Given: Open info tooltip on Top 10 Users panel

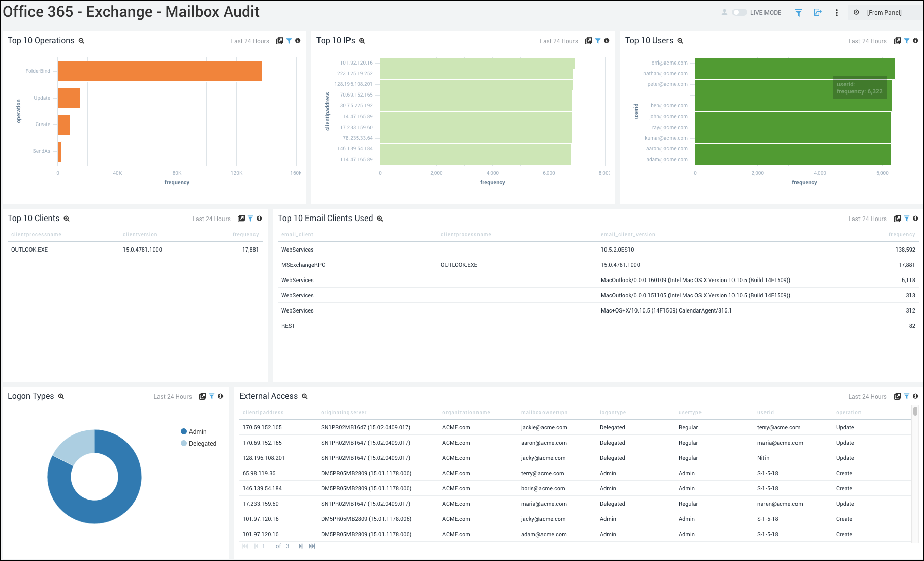Looking at the screenshot, I should pyautogui.click(x=915, y=41).
